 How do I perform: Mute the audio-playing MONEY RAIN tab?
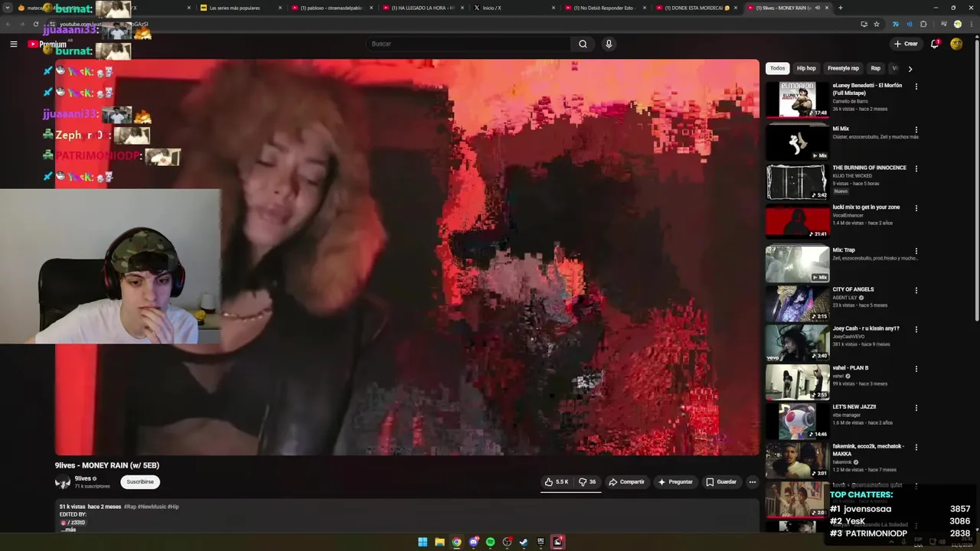click(817, 8)
